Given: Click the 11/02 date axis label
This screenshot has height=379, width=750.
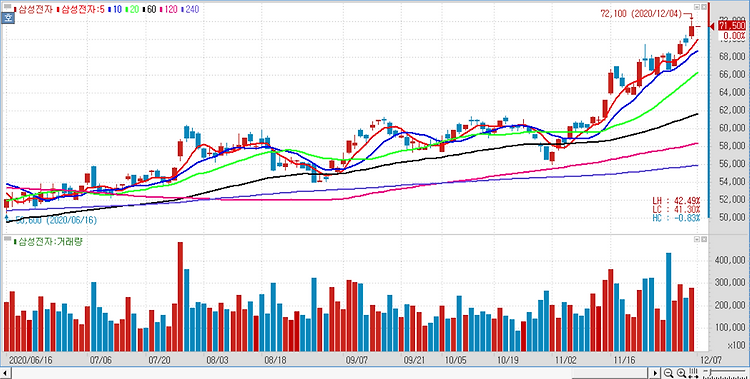Looking at the screenshot, I should point(565,359).
